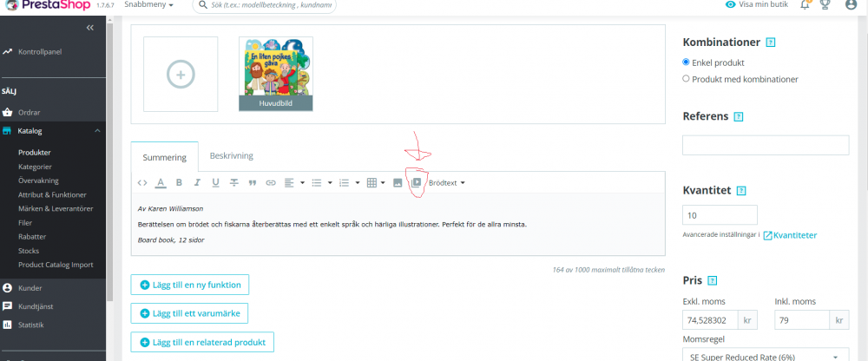Open Märken & Leverantörer submenu
Image resolution: width=868 pixels, height=361 pixels.
56,209
